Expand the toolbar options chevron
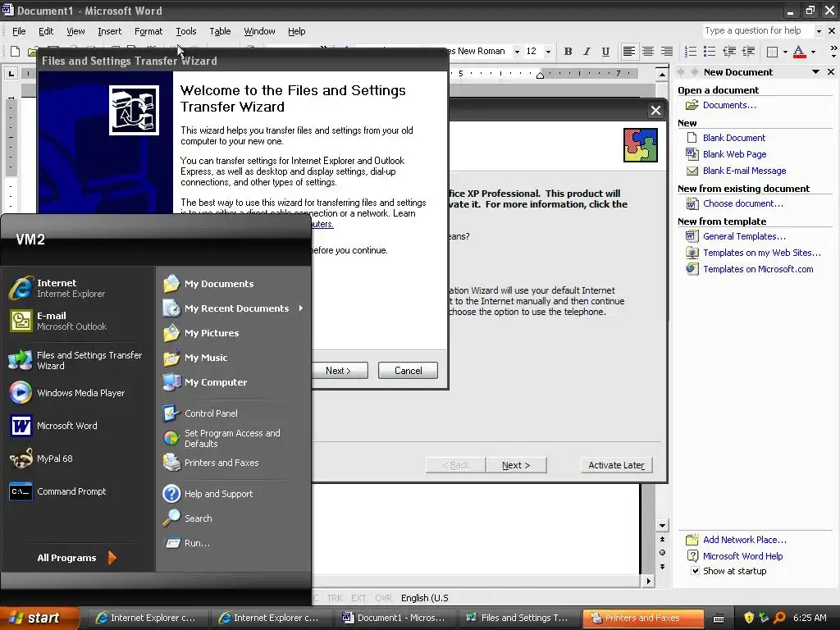Viewport: 840px width, 630px height. (x=833, y=52)
